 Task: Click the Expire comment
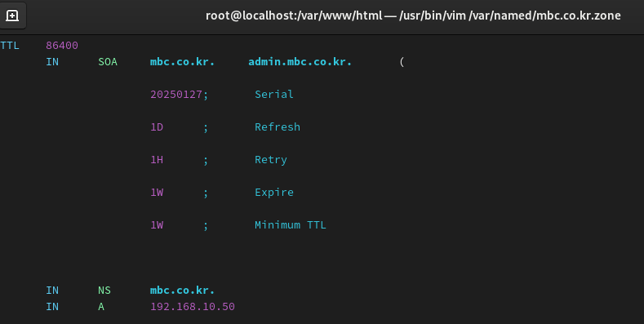(x=274, y=192)
